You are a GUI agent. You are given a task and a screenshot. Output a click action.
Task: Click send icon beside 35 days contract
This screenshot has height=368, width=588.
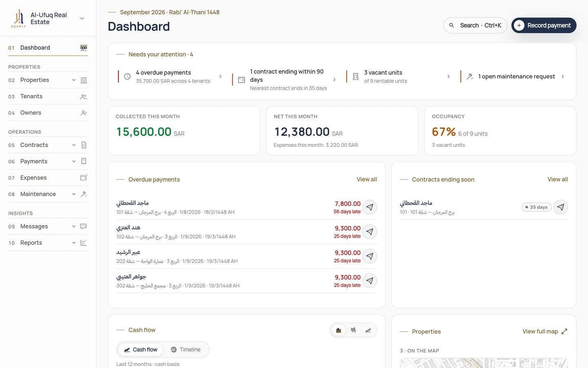561,207
